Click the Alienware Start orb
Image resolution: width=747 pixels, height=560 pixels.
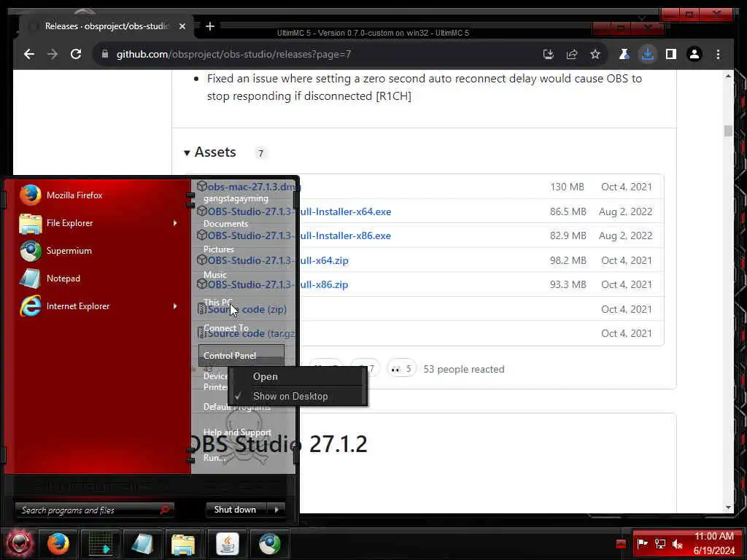18,543
